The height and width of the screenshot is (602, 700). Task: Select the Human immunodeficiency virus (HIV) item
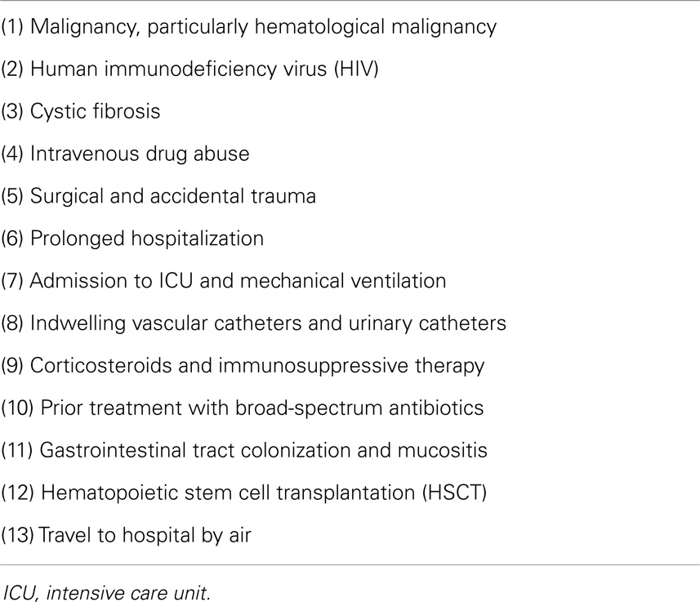[189, 69]
